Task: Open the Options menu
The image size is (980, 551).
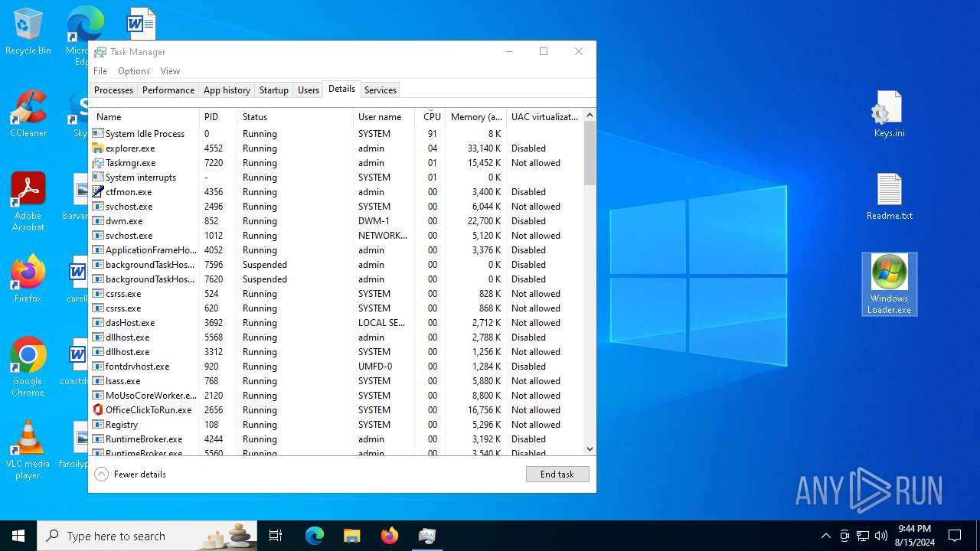Action: 134,71
